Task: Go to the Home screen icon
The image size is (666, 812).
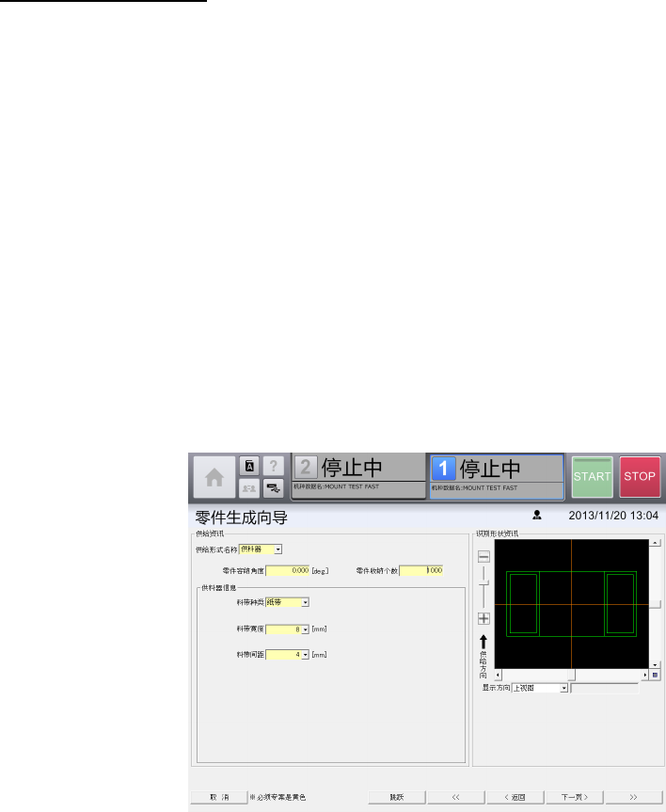Action: pos(214,477)
